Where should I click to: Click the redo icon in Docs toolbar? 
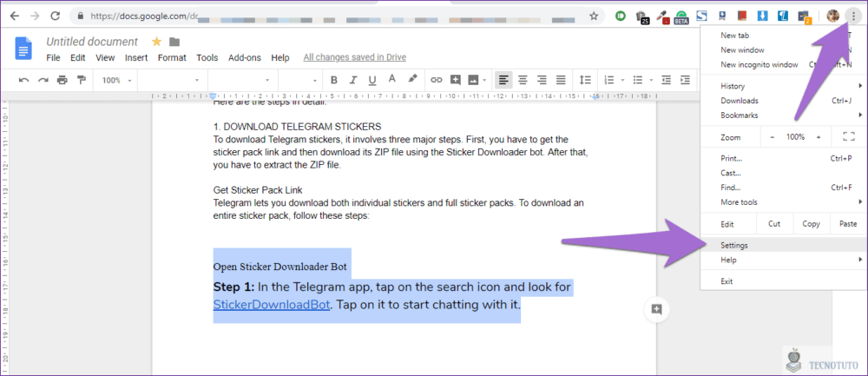coord(43,80)
